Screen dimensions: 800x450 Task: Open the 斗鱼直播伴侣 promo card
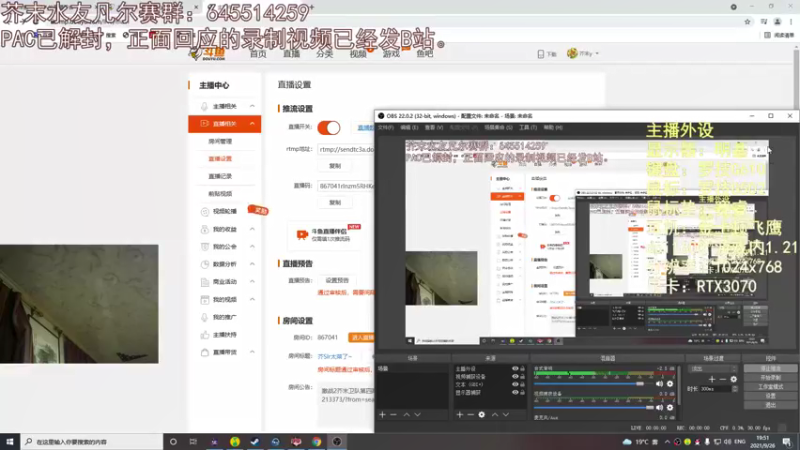click(x=324, y=235)
